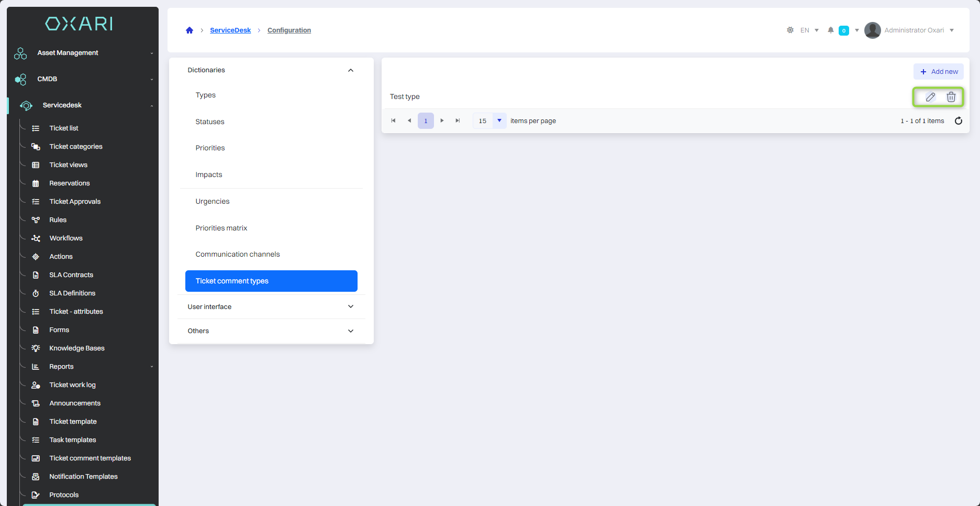Viewport: 980px width, 506px height.
Task: Follow the ServiceDesk breadcrumb link
Action: coord(230,30)
